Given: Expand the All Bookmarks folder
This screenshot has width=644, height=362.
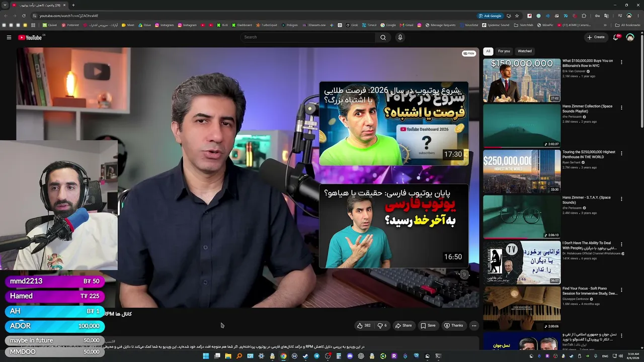Looking at the screenshot, I should coord(627,25).
